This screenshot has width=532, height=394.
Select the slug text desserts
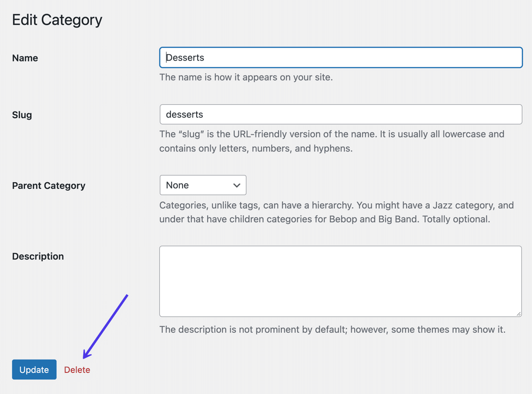[184, 114]
